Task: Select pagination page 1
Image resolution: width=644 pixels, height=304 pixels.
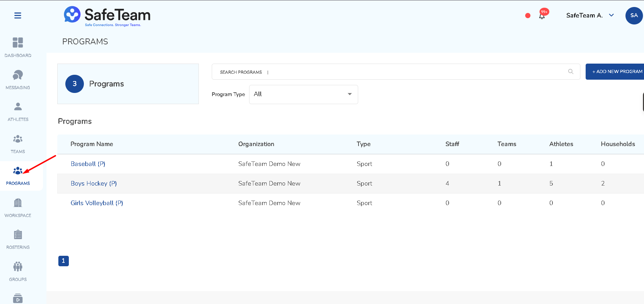Action: tap(64, 261)
